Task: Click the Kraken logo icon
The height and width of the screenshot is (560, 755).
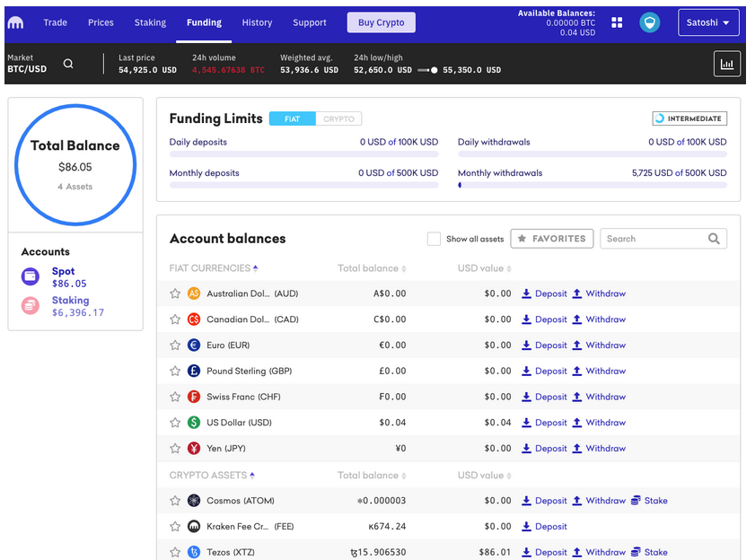Action: 16,22
